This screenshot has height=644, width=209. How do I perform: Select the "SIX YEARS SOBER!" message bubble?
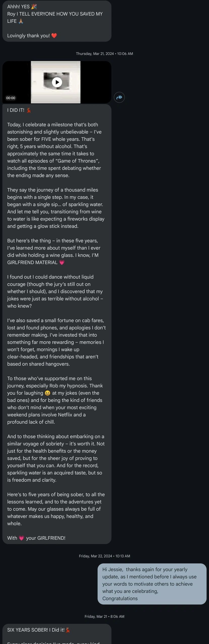57,633
